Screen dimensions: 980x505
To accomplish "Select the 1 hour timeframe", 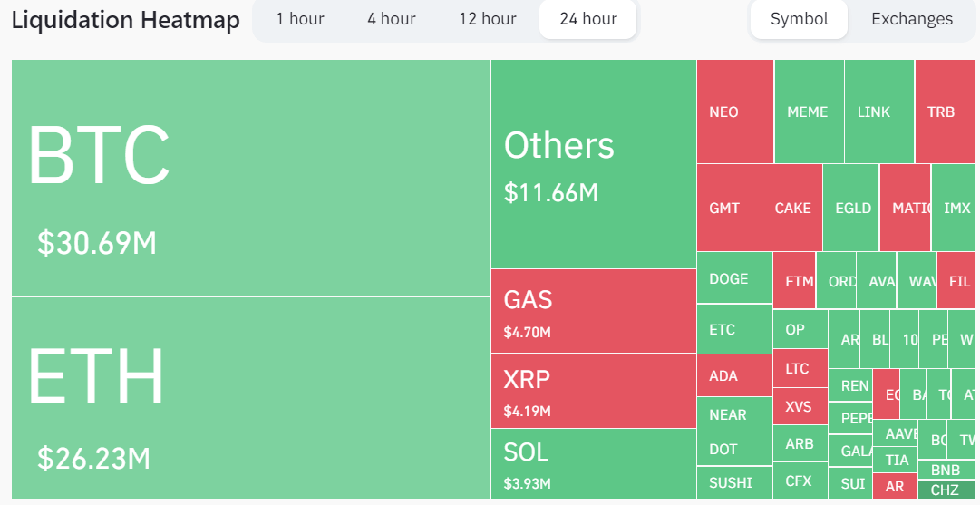I will [x=300, y=19].
